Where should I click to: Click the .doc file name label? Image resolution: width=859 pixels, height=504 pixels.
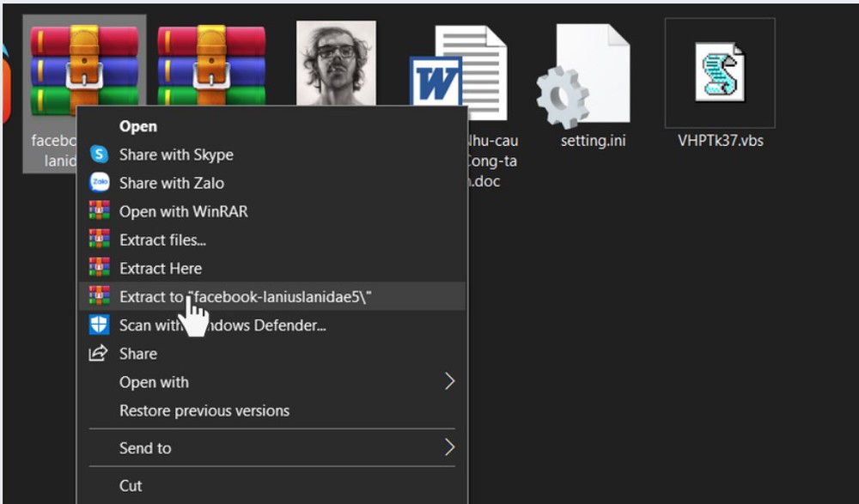point(491,161)
